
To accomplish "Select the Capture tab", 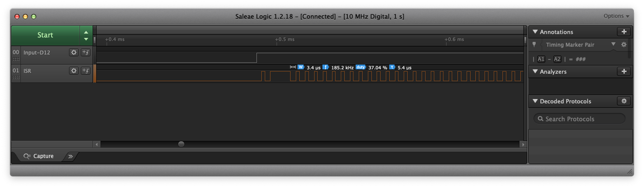I will coord(39,156).
